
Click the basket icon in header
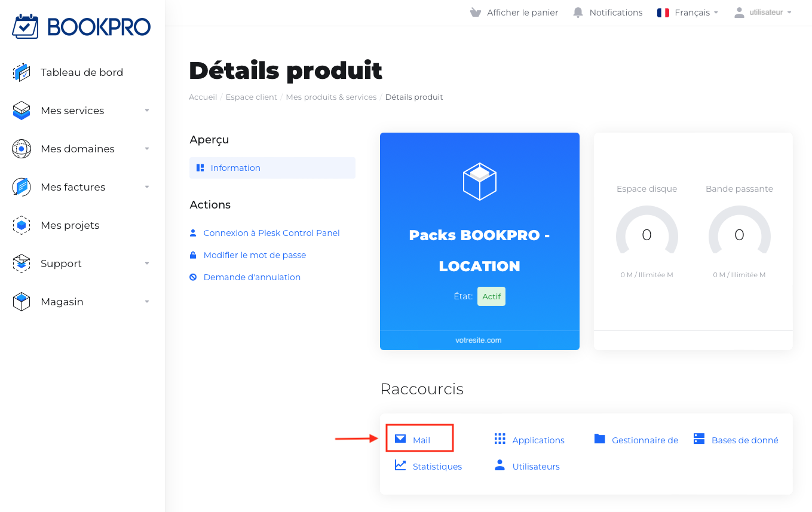[476, 13]
